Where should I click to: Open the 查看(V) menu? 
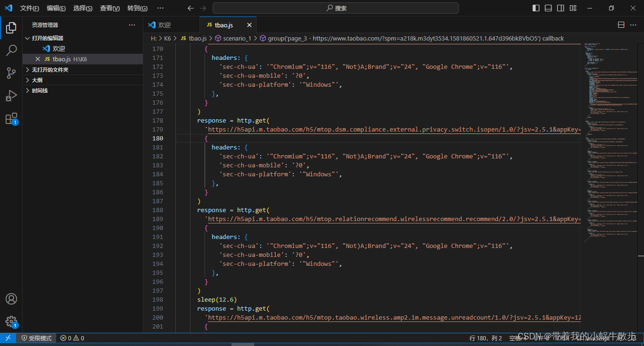[x=110, y=8]
